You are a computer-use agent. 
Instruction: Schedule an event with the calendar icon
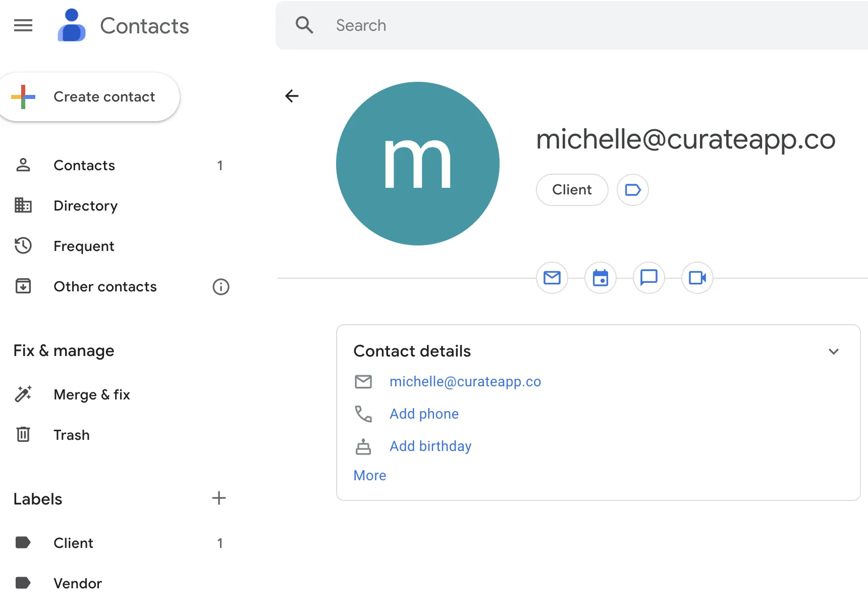600,278
